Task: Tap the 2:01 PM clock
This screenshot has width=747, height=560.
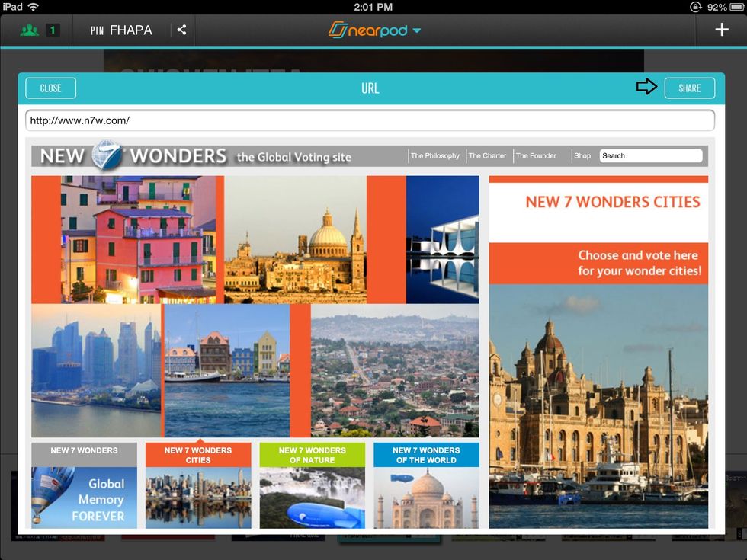Action: [373, 7]
